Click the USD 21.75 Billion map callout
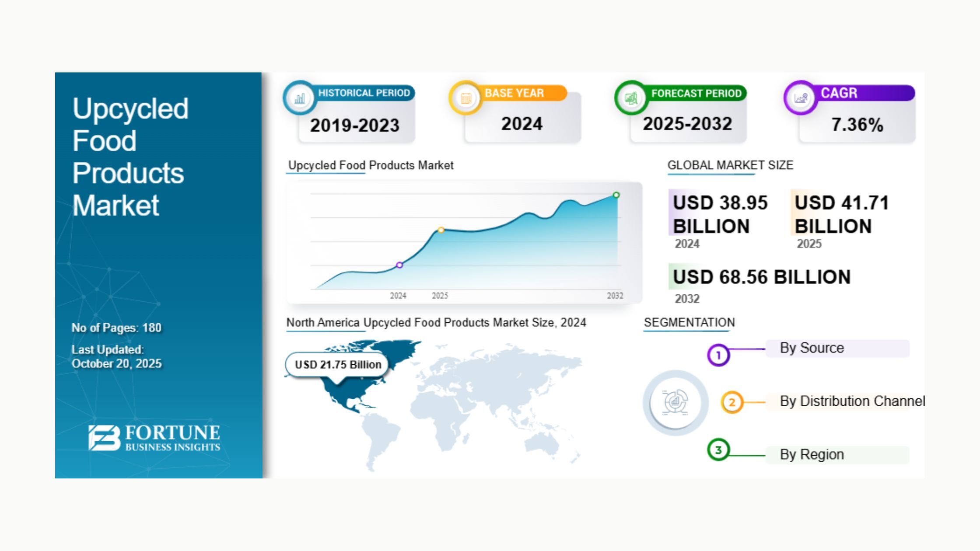The height and width of the screenshot is (551, 980). [337, 365]
